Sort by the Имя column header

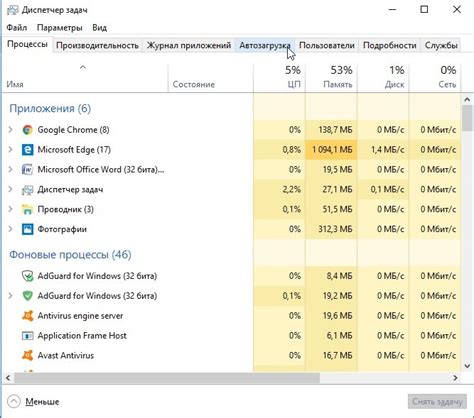point(85,78)
